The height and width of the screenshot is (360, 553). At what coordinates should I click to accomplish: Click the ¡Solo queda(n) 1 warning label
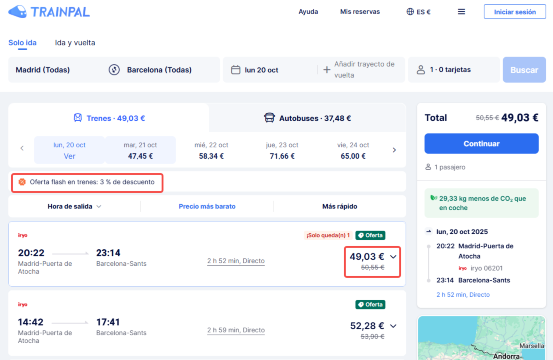328,235
